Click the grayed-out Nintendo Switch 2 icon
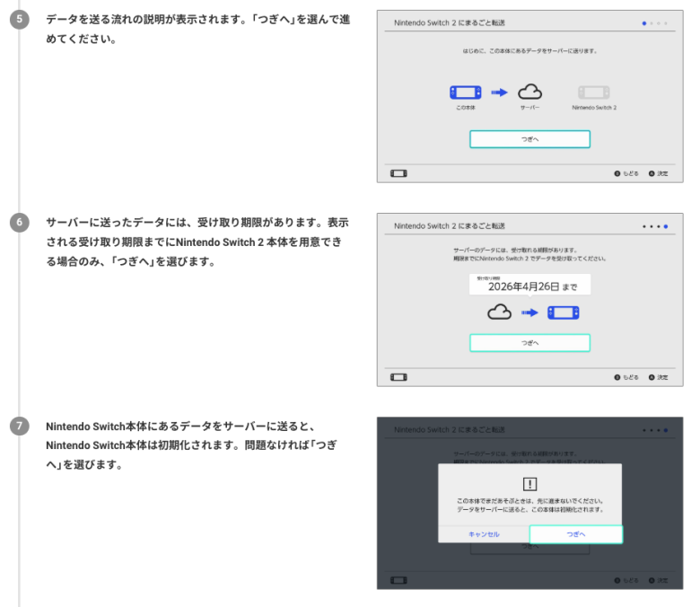 click(x=594, y=92)
